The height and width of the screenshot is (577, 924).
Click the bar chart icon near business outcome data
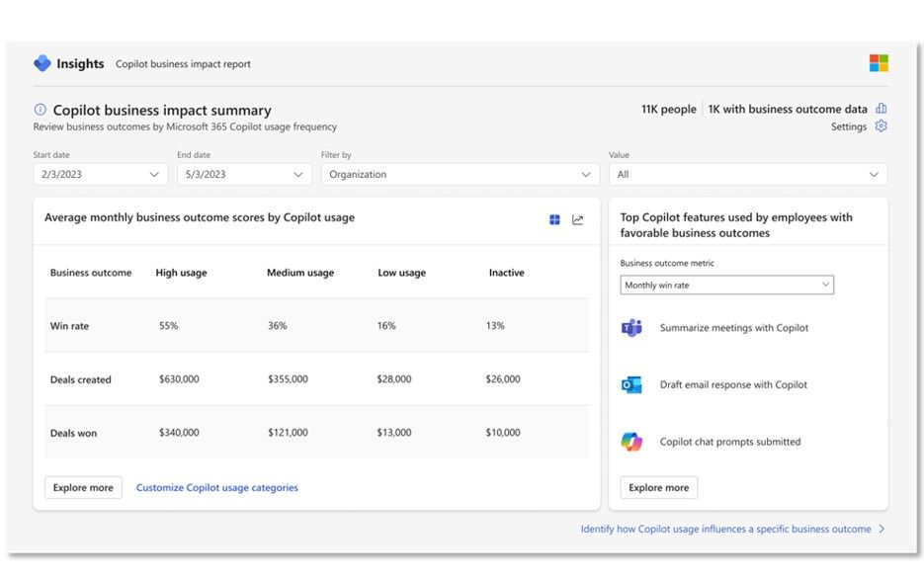tap(882, 109)
